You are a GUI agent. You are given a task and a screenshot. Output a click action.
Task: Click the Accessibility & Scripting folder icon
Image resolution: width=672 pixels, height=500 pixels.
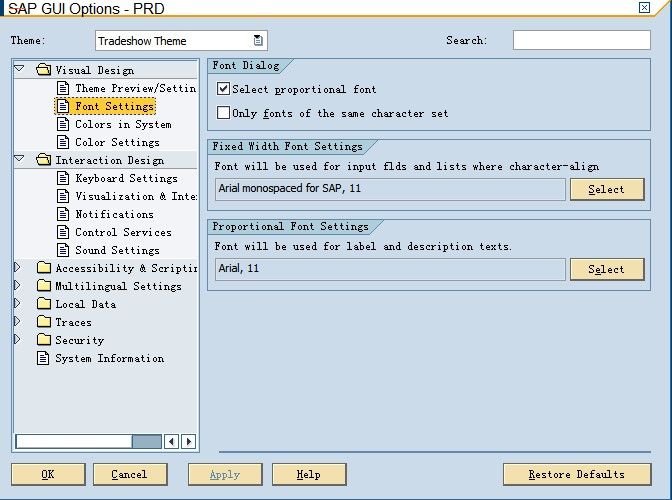(44, 267)
